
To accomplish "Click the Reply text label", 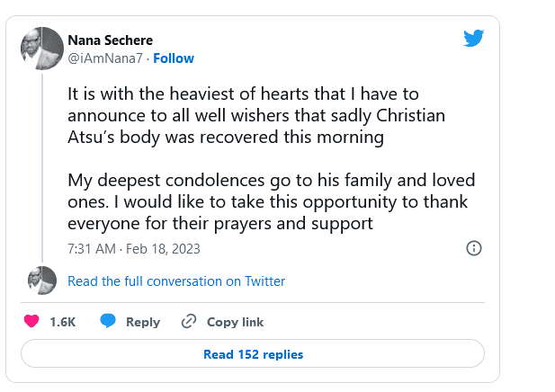I will 143,322.
